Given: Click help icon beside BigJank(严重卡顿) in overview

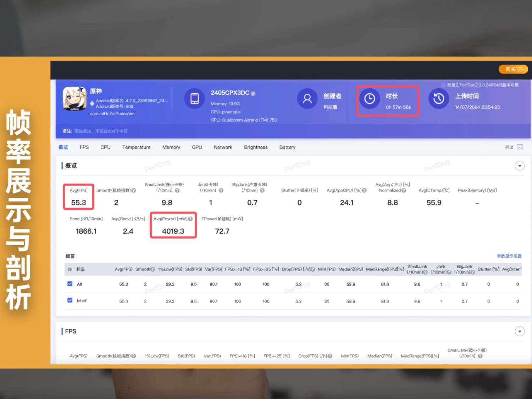Looking at the screenshot, I should (x=262, y=190).
